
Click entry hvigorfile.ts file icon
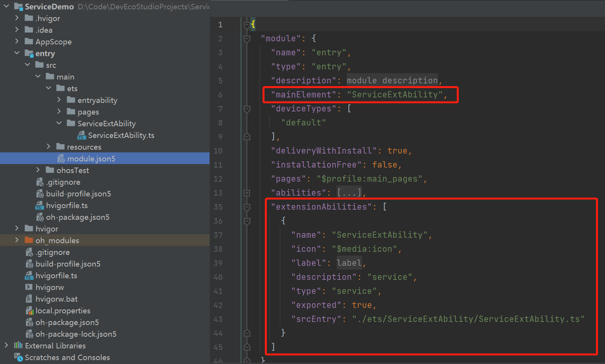click(40, 205)
